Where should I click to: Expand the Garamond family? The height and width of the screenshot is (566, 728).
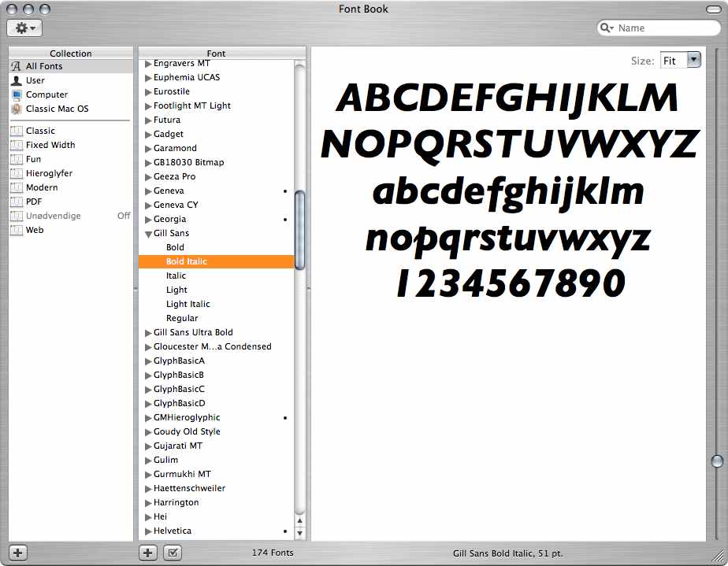tap(148, 149)
